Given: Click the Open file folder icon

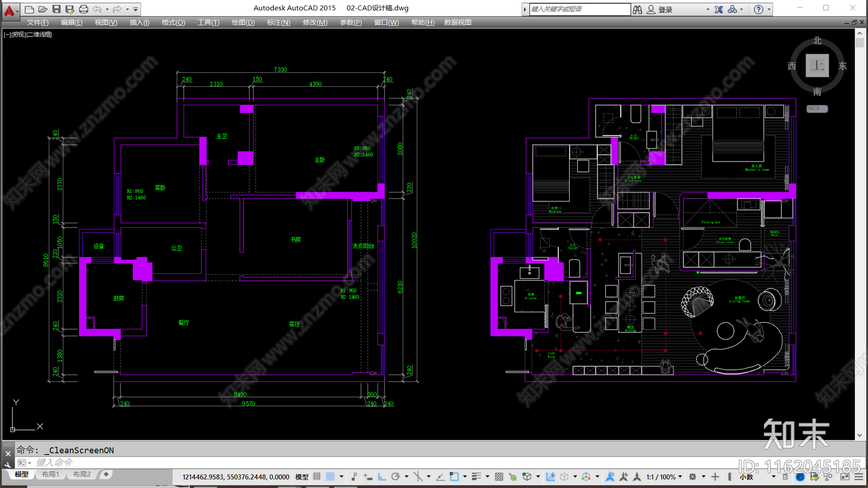Looking at the screenshot, I should coord(43,9).
